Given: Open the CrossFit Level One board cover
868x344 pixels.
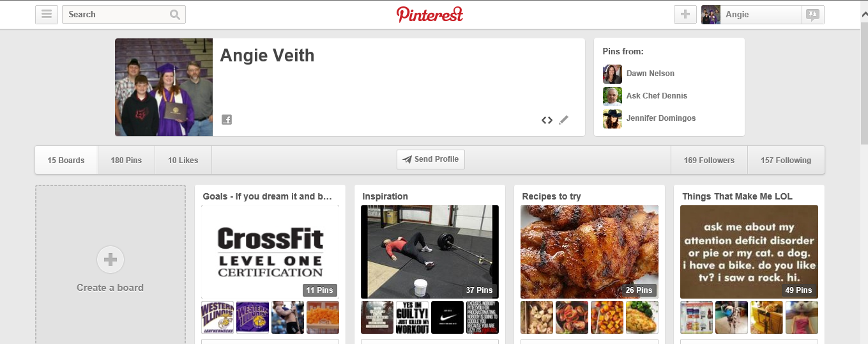Looking at the screenshot, I should 270,252.
